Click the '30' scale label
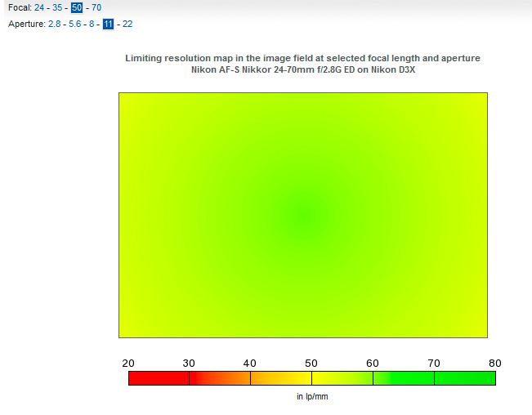 tap(189, 363)
